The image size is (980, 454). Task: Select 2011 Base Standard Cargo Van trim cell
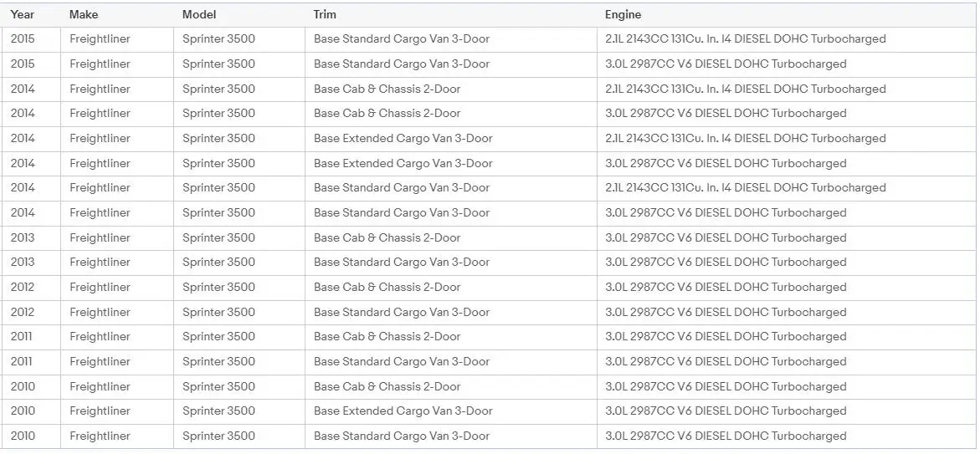402,362
